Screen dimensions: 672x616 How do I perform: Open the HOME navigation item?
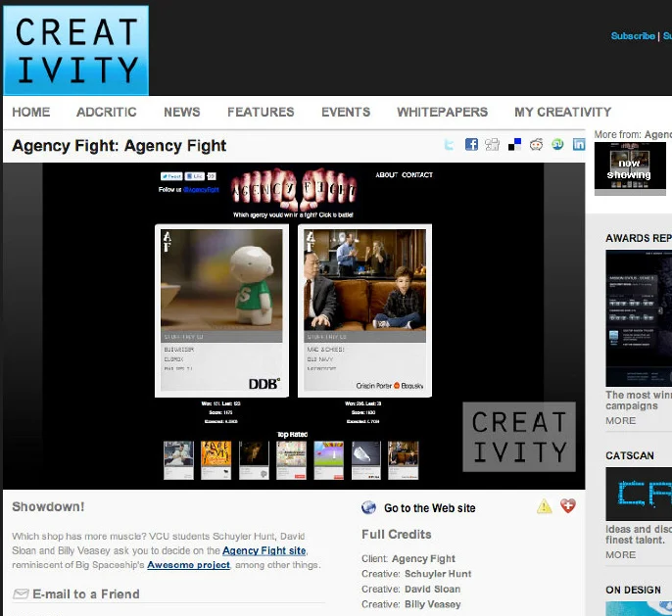pos(31,112)
